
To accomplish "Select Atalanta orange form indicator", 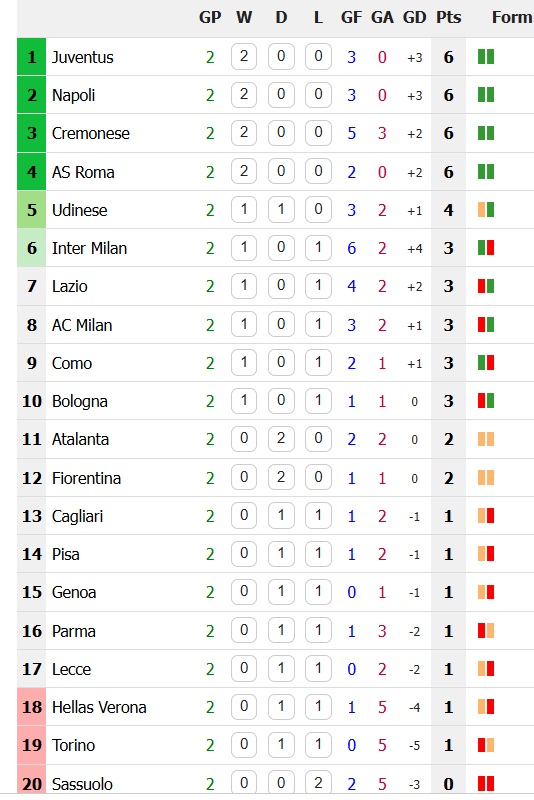I will pyautogui.click(x=486, y=439).
